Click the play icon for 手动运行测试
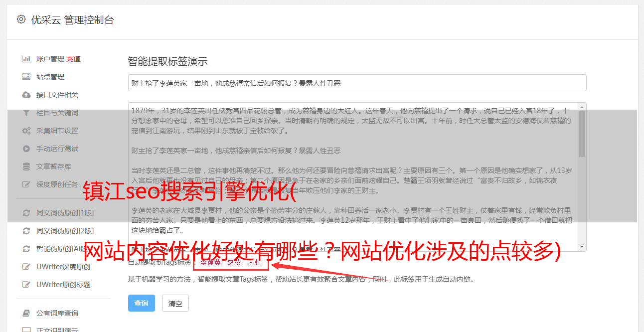Image resolution: width=644 pixels, height=332 pixels. click(26, 149)
